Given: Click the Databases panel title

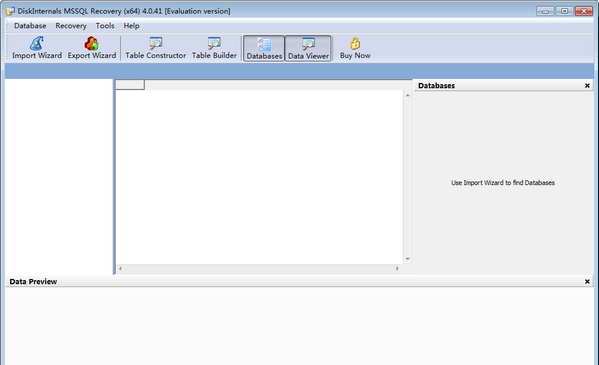Looking at the screenshot, I should 436,86.
